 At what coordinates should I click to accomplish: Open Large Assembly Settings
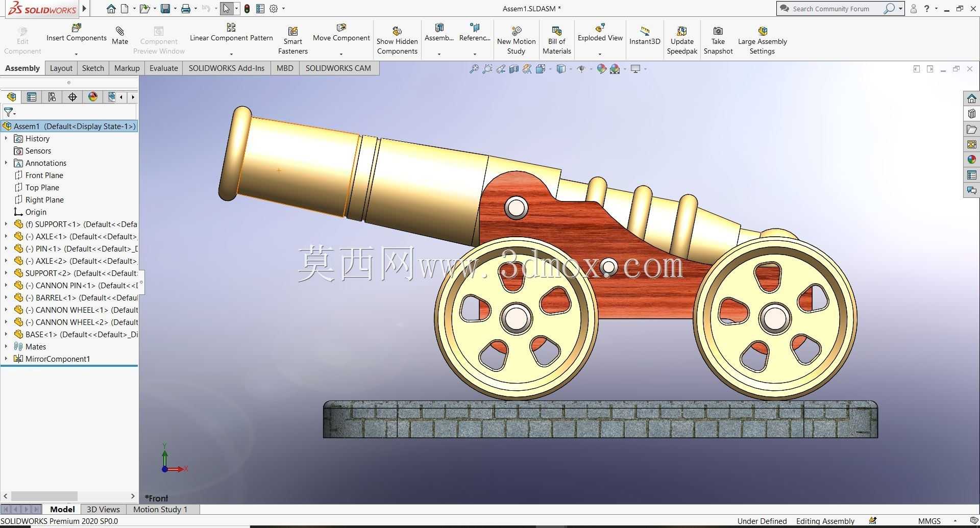coord(762,40)
